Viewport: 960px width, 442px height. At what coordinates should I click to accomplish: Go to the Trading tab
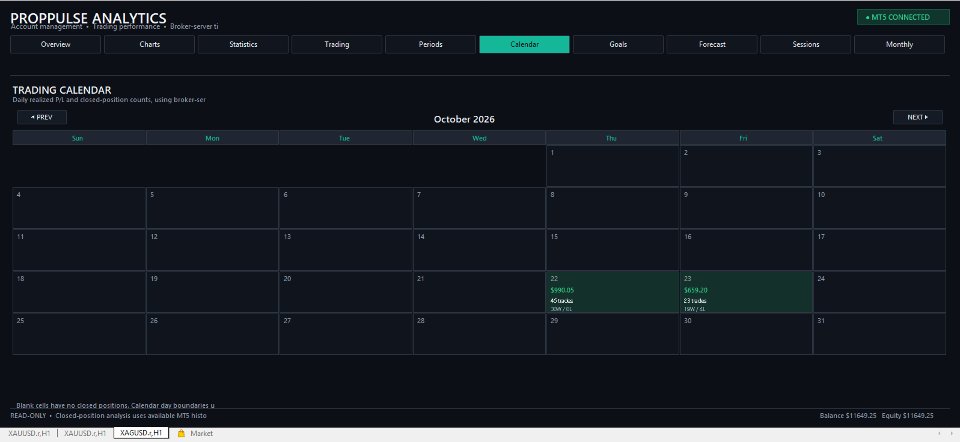(x=337, y=45)
